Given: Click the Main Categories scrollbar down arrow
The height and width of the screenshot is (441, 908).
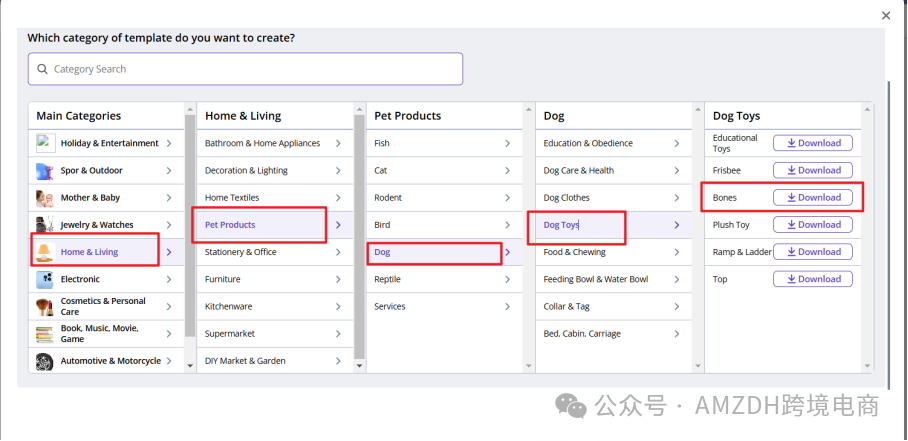Looking at the screenshot, I should click(x=190, y=366).
